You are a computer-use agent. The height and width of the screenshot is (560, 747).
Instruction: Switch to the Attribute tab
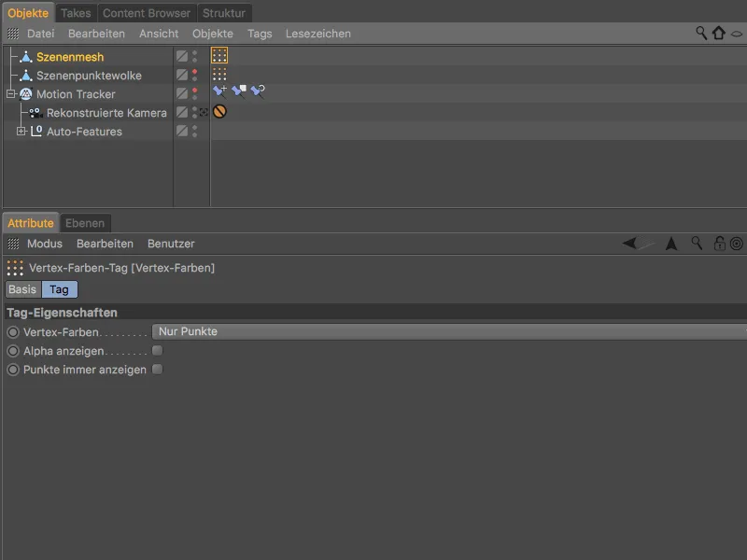coord(31,223)
